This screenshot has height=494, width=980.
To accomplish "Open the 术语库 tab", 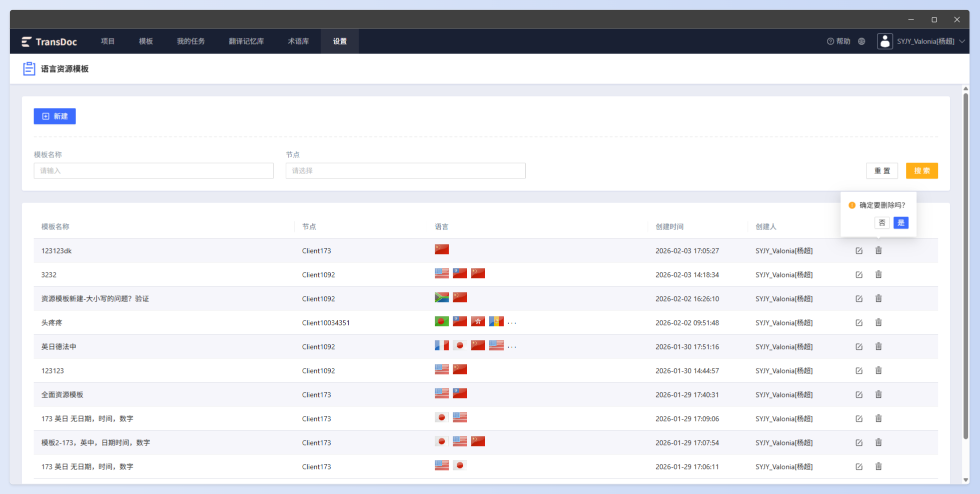I will (298, 41).
